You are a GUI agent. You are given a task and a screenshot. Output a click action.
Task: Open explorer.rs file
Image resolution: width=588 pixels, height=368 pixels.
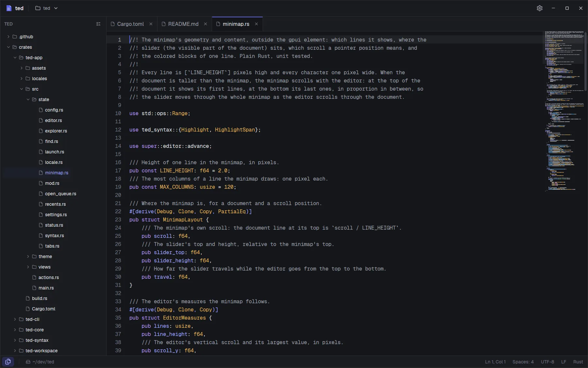tap(54, 131)
